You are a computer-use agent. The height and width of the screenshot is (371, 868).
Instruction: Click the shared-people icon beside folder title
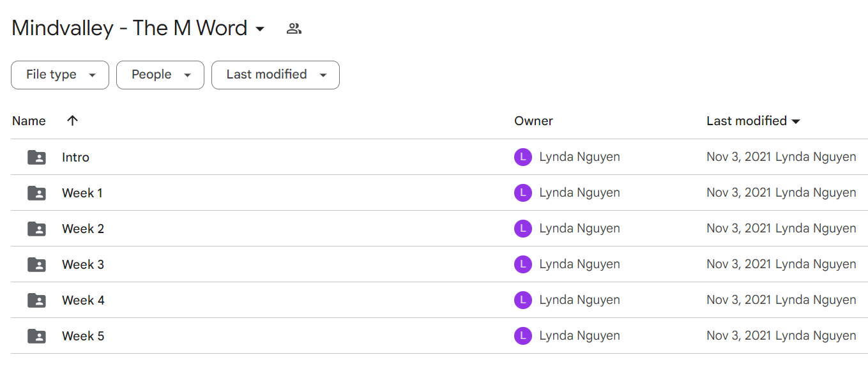click(294, 28)
